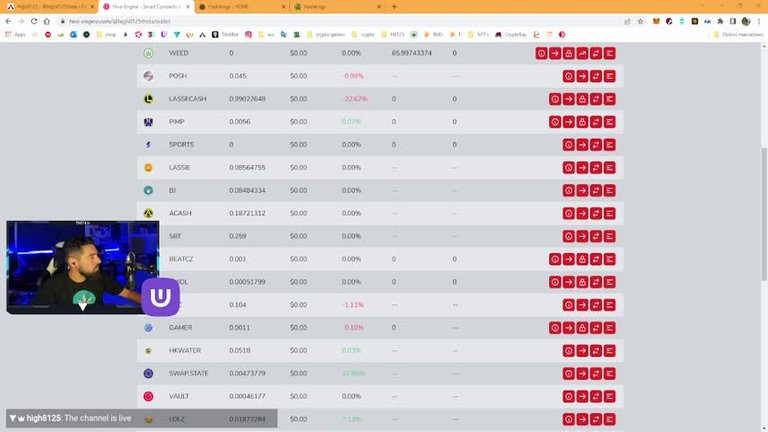768x432 pixels.
Task: Expand the other bookmarks folder at right
Action: coord(739,34)
